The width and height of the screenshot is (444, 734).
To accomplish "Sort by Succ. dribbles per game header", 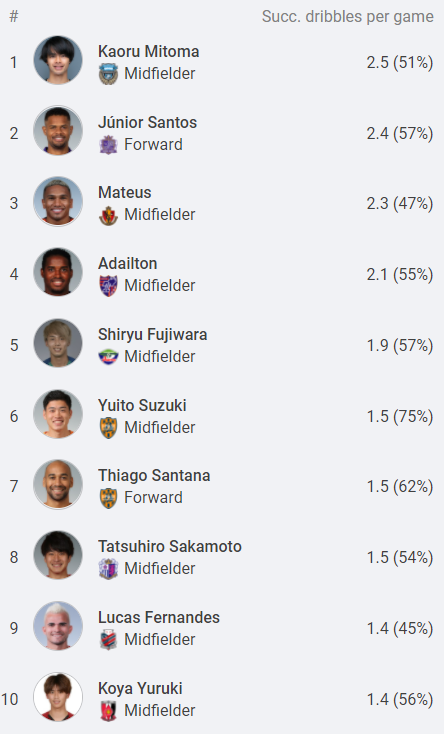I will 348,17.
